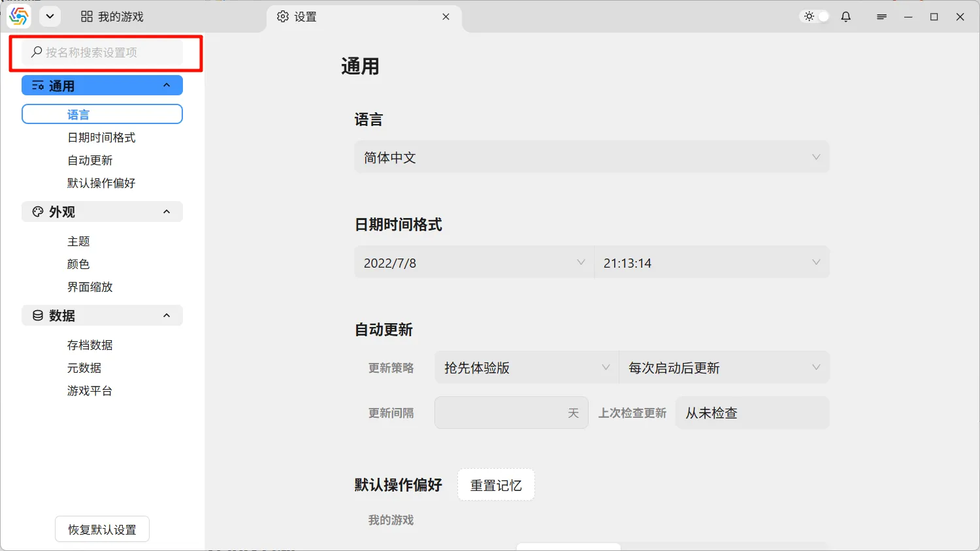This screenshot has width=980, height=551.
Task: Click the 恢复默认设置 button
Action: pos(102,529)
